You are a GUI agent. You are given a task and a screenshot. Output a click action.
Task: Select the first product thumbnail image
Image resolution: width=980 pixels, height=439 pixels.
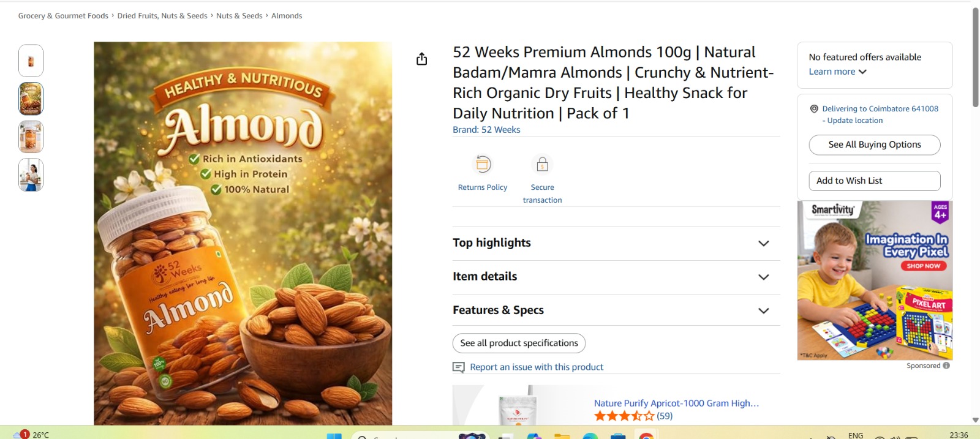point(31,61)
